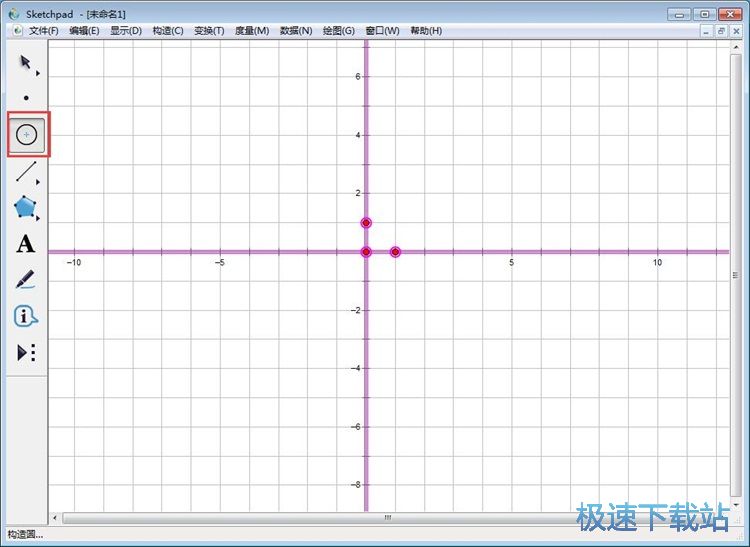Activate the Compass circle tool
Viewport: 750px width, 547px height.
[27, 134]
